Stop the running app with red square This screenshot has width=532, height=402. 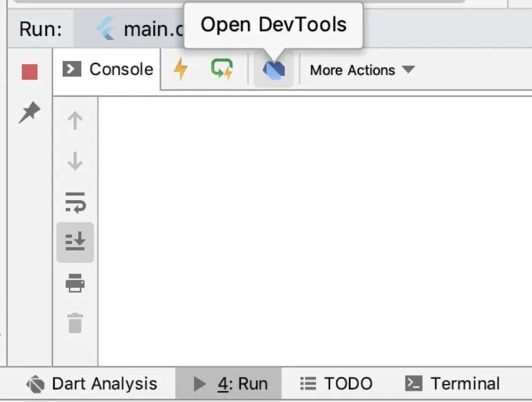tap(29, 72)
